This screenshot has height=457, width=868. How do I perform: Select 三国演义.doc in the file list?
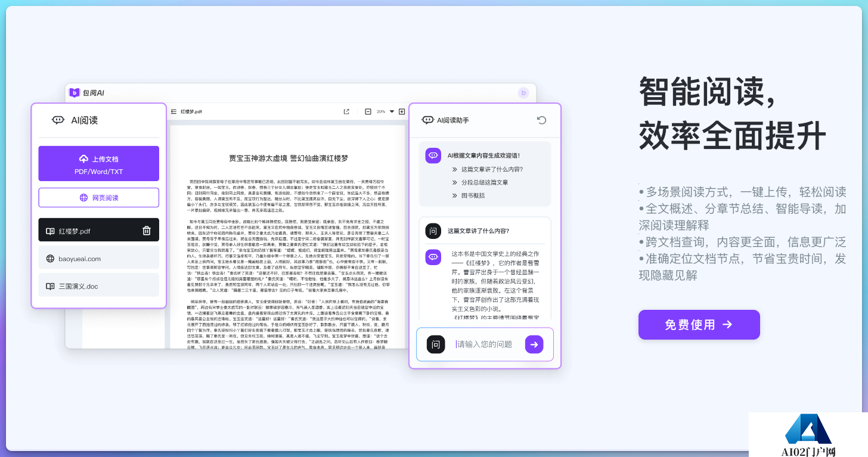(x=99, y=286)
